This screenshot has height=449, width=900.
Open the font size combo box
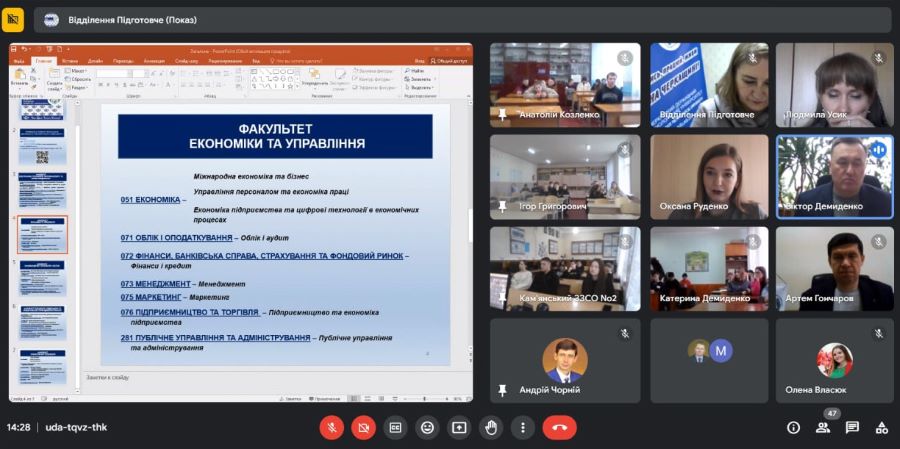point(139,73)
